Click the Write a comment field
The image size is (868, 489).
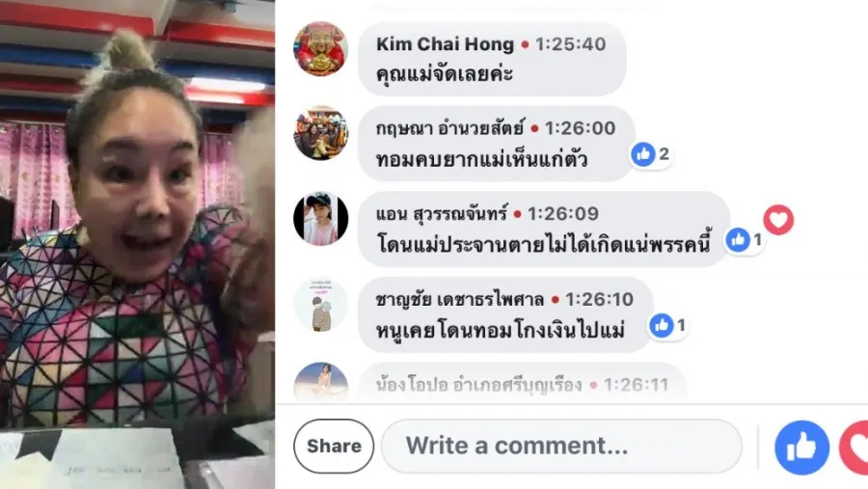pyautogui.click(x=561, y=447)
